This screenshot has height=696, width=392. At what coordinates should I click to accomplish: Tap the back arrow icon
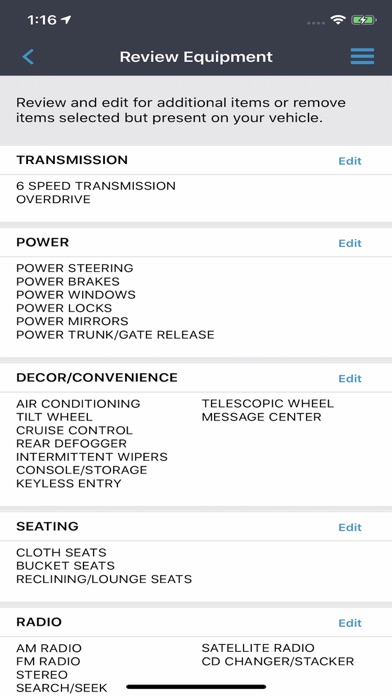pyautogui.click(x=28, y=57)
